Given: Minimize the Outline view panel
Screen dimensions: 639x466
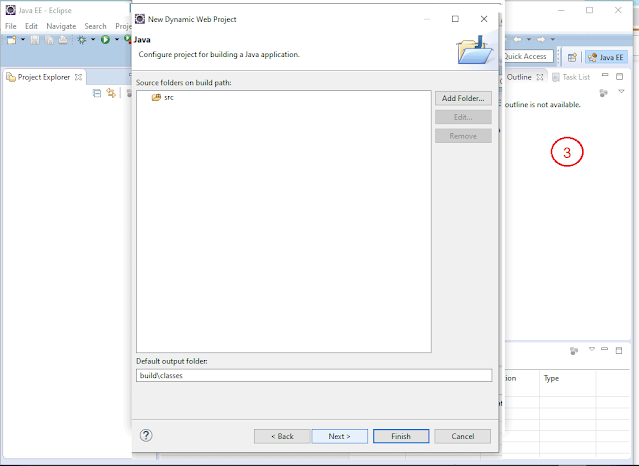Looking at the screenshot, I should (605, 75).
